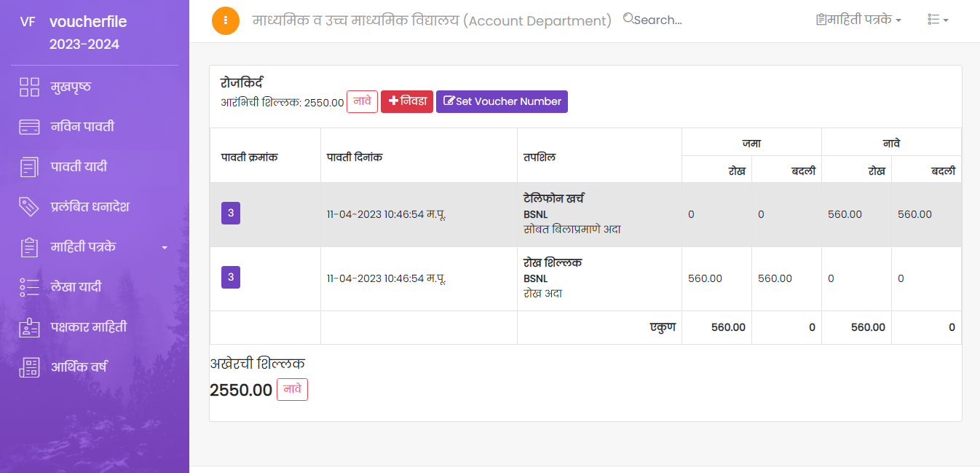Screen dimensions: 980x473
Task: Click the red निवडा button
Action: tap(407, 101)
